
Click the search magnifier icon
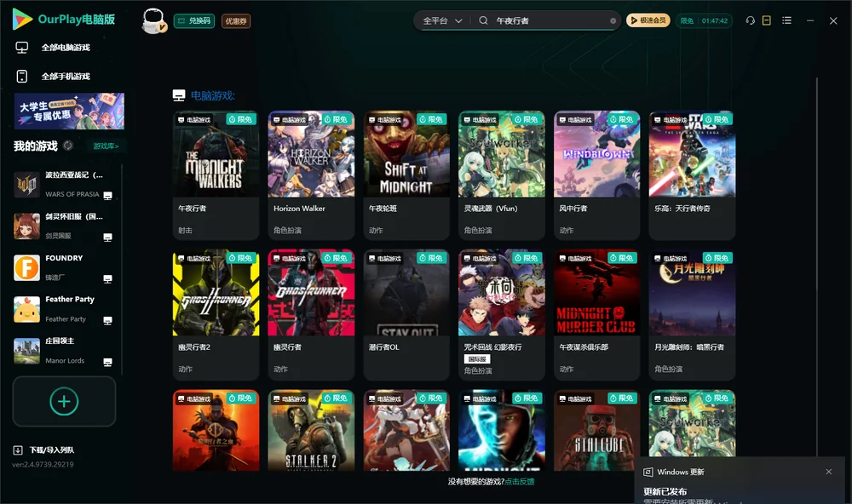tap(483, 20)
